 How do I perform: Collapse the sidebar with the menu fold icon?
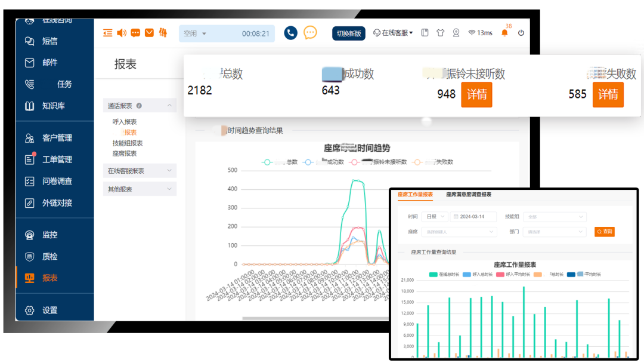[107, 33]
